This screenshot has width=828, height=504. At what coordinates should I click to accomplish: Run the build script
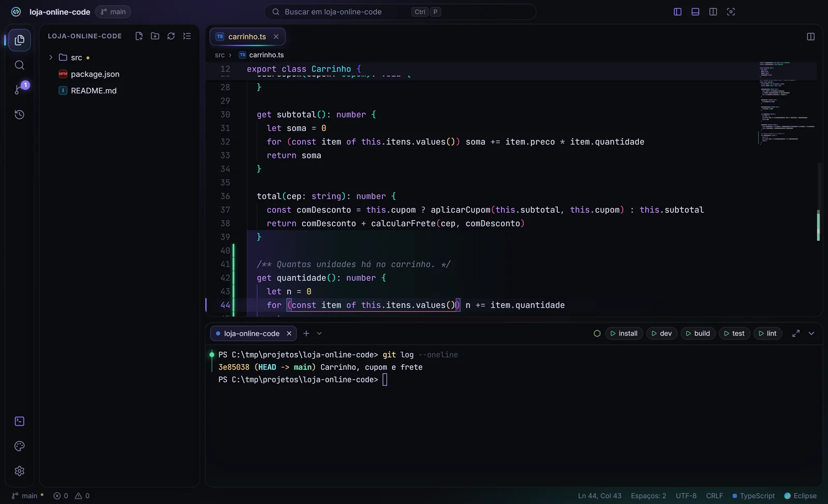(698, 333)
